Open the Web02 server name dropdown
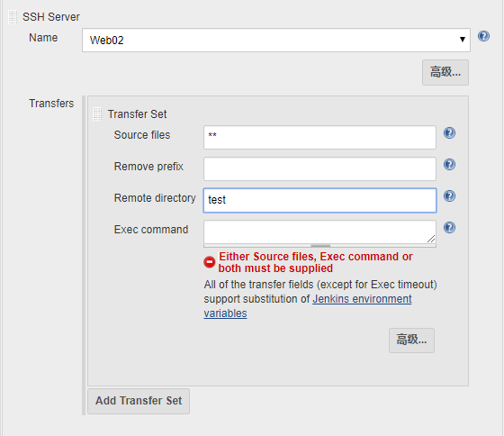The image size is (504, 436). [x=276, y=41]
